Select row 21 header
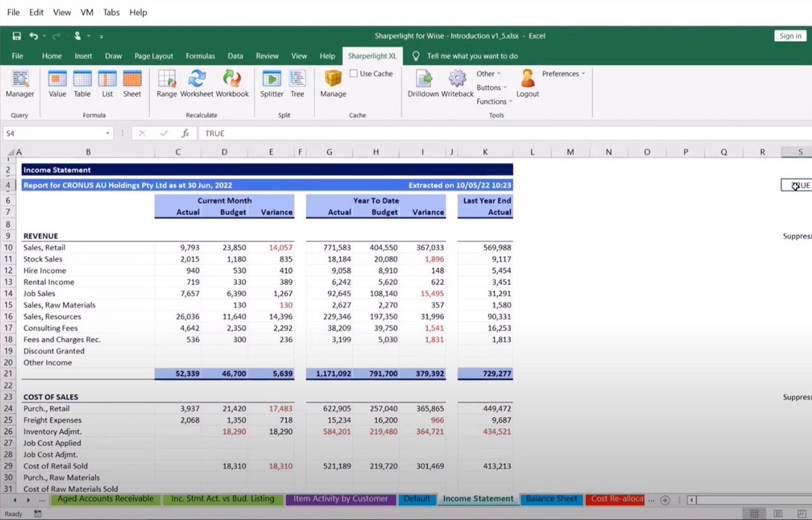The image size is (812, 520). click(9, 374)
